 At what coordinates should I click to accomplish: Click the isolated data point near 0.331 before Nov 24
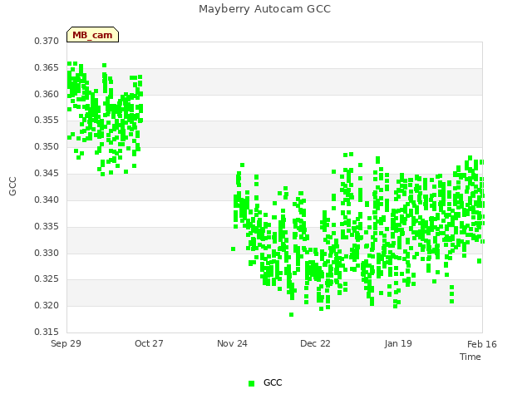[233, 249]
